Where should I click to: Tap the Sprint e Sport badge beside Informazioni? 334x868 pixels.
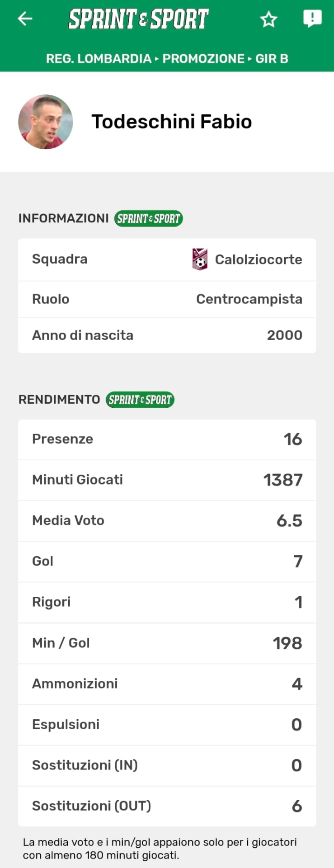click(148, 218)
